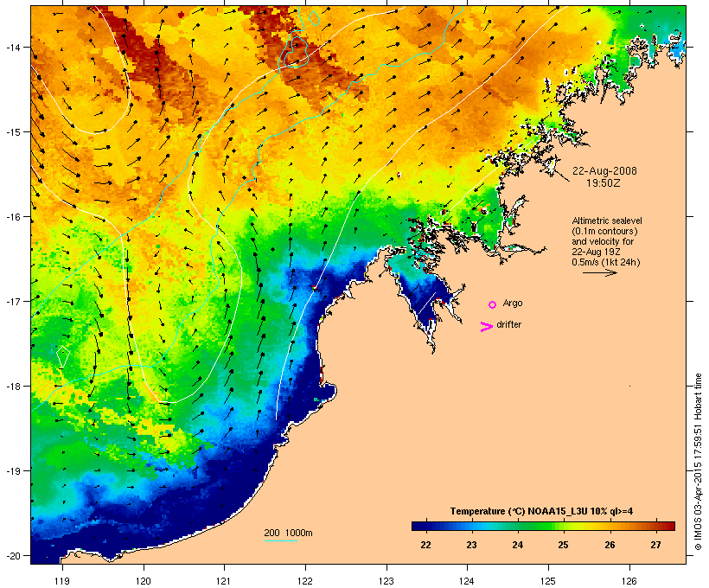Click the temperature color bar legend

click(x=543, y=526)
